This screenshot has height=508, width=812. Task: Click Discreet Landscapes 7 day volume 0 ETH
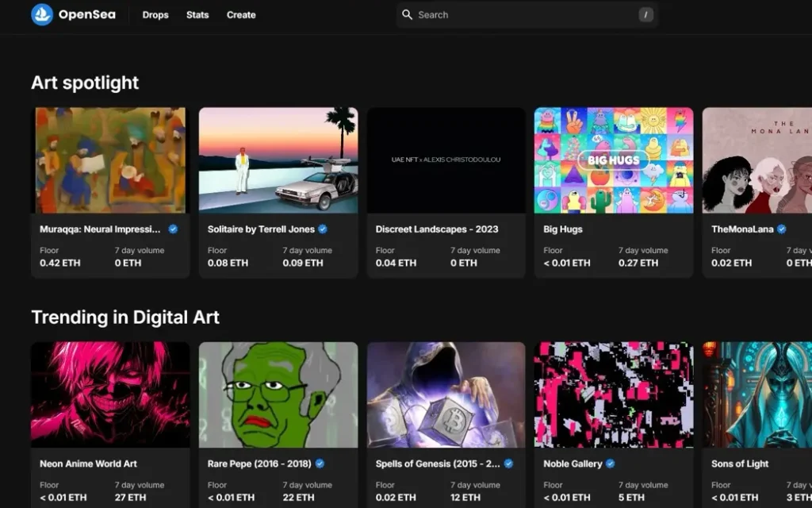pos(463,263)
